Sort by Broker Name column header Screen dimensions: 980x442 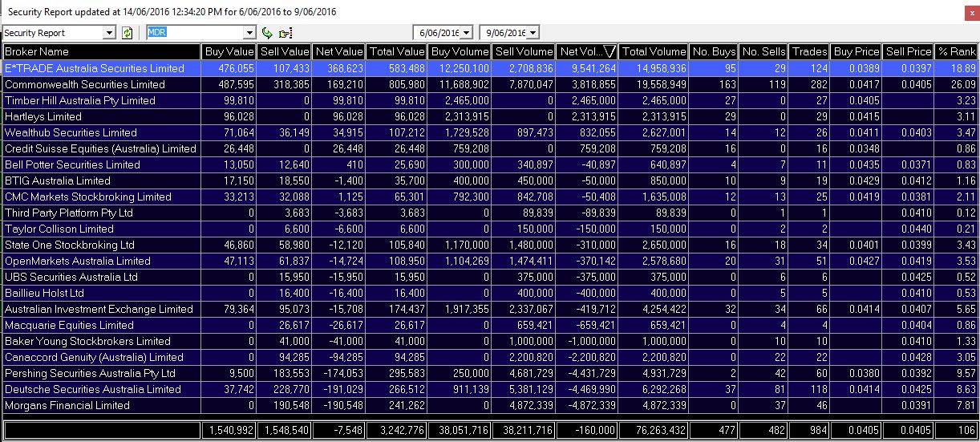pyautogui.click(x=101, y=51)
